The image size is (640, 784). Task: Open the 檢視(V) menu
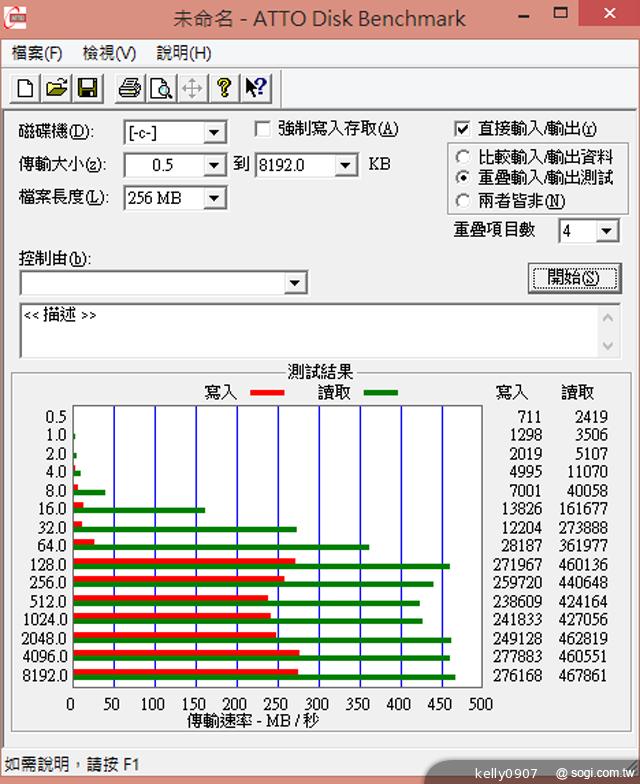(x=109, y=53)
